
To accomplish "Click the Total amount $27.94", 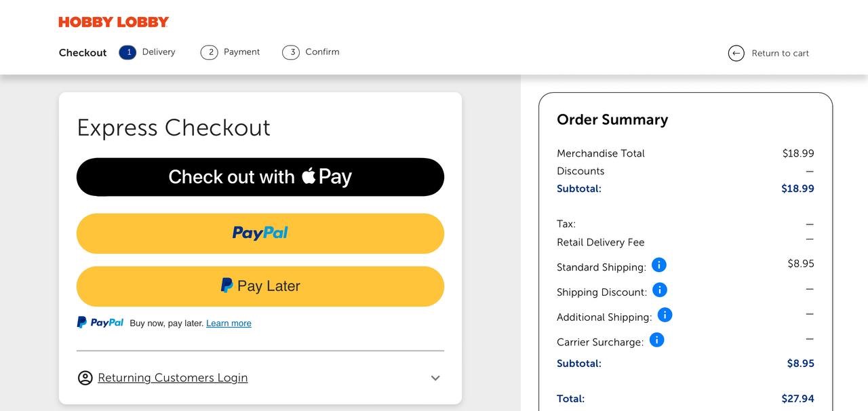I will coord(797,399).
